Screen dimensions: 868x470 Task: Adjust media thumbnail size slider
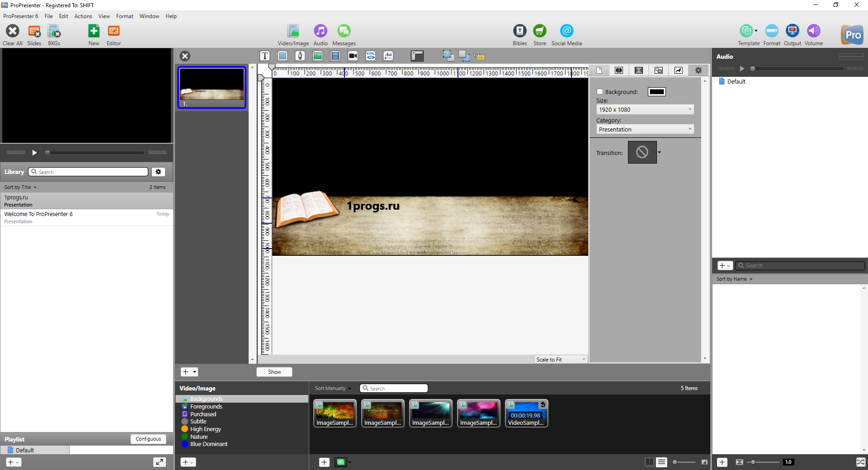(684, 462)
